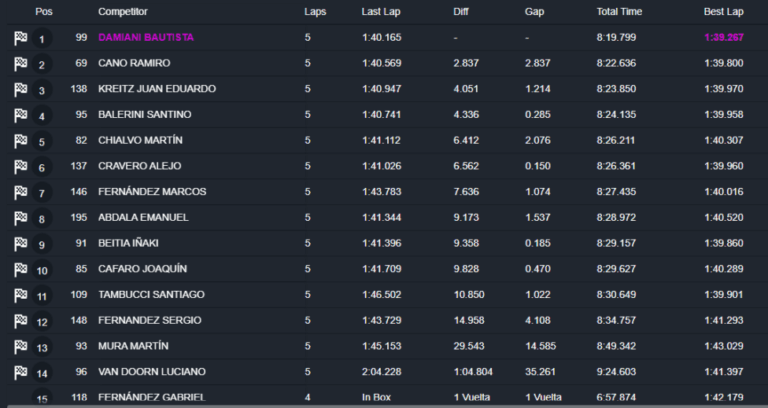Click position 15 badge for Fernández Gabriel
This screenshot has height=408, width=768.
[x=42, y=398]
